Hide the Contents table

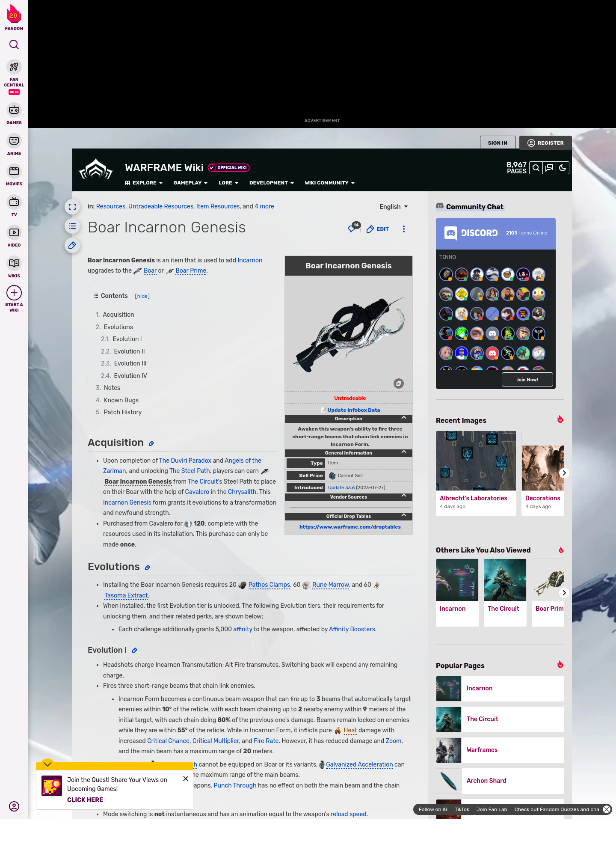(x=142, y=296)
